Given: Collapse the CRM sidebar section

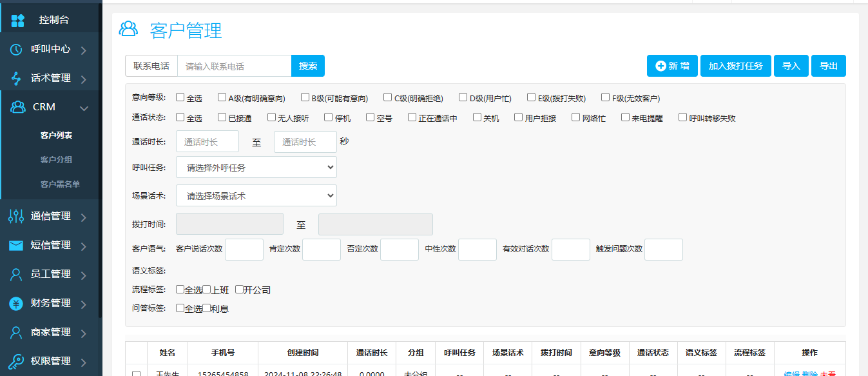Looking at the screenshot, I should pos(84,107).
